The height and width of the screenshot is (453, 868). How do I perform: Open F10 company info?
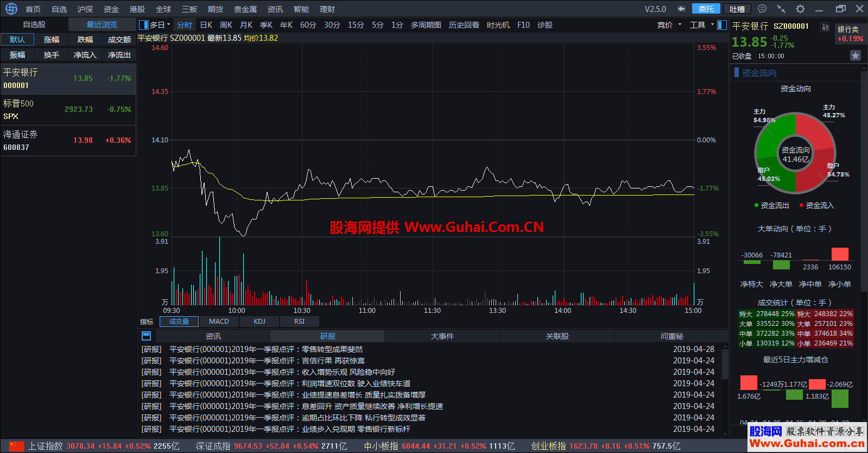[523, 25]
